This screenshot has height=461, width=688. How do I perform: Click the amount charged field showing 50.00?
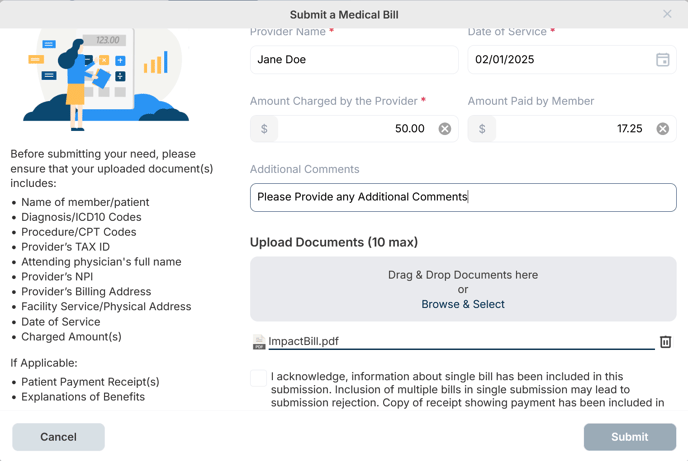coord(354,129)
